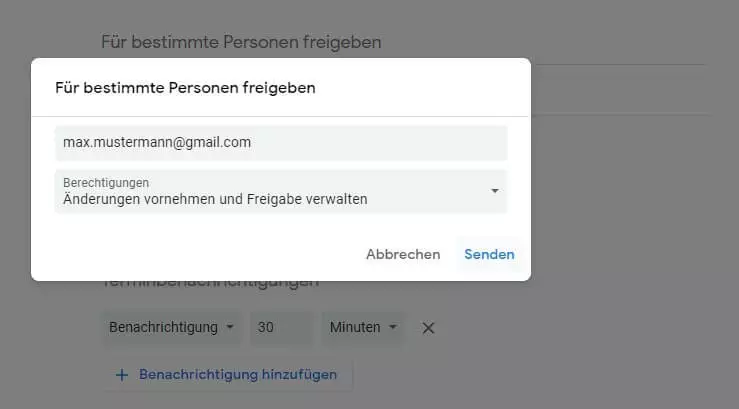Click the arrow beside Minuten
Screen dimensions: 739x409
point(393,327)
